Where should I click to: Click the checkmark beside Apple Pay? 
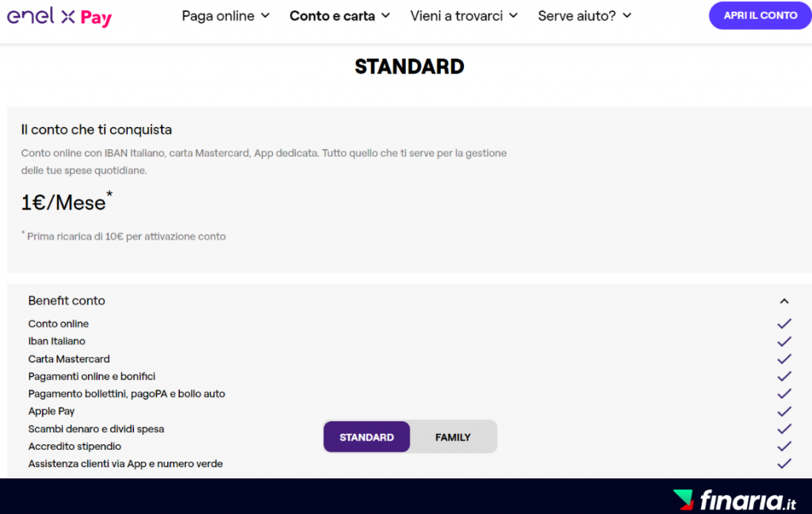coord(784,411)
